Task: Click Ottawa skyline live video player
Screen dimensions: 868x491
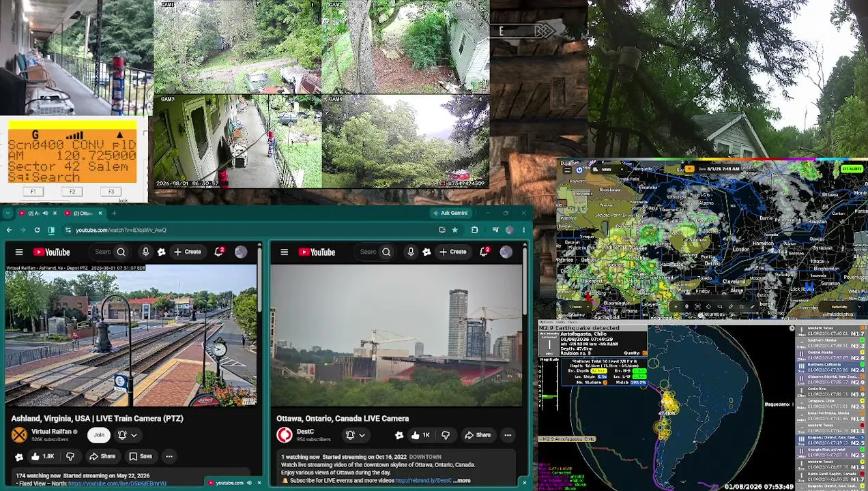Action: (x=396, y=335)
